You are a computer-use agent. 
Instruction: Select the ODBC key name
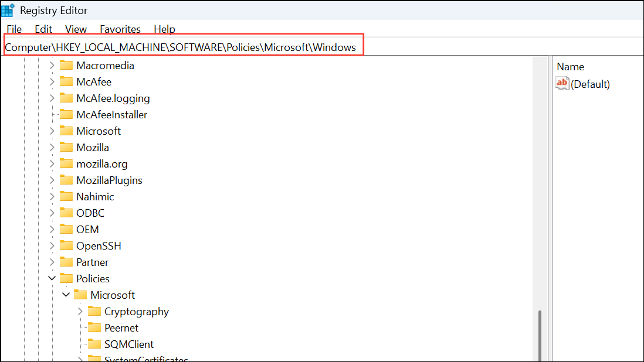(90, 213)
